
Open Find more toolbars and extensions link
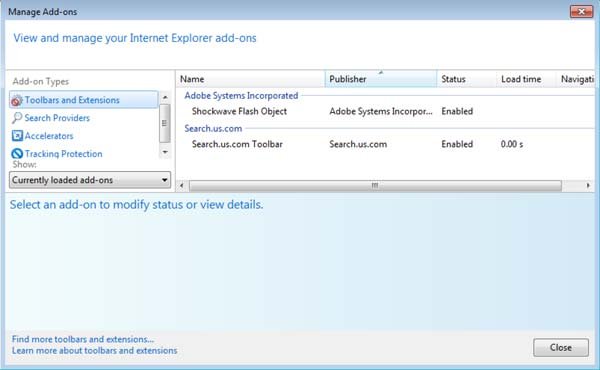click(x=83, y=339)
